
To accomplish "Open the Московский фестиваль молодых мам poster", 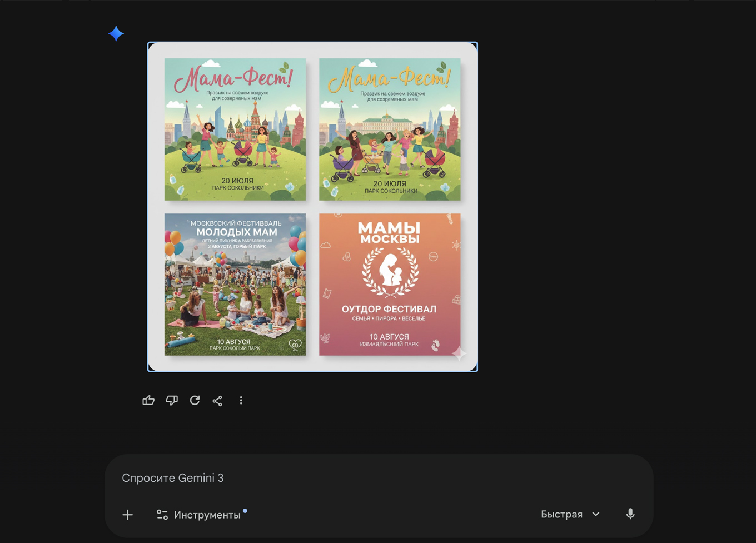I will 235,285.
